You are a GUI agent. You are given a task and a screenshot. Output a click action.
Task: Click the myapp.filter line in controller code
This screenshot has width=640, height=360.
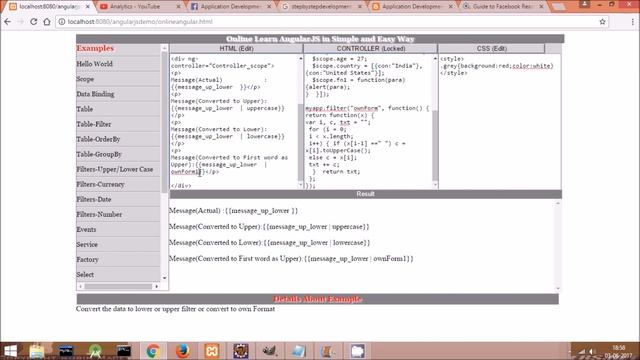pos(367,108)
